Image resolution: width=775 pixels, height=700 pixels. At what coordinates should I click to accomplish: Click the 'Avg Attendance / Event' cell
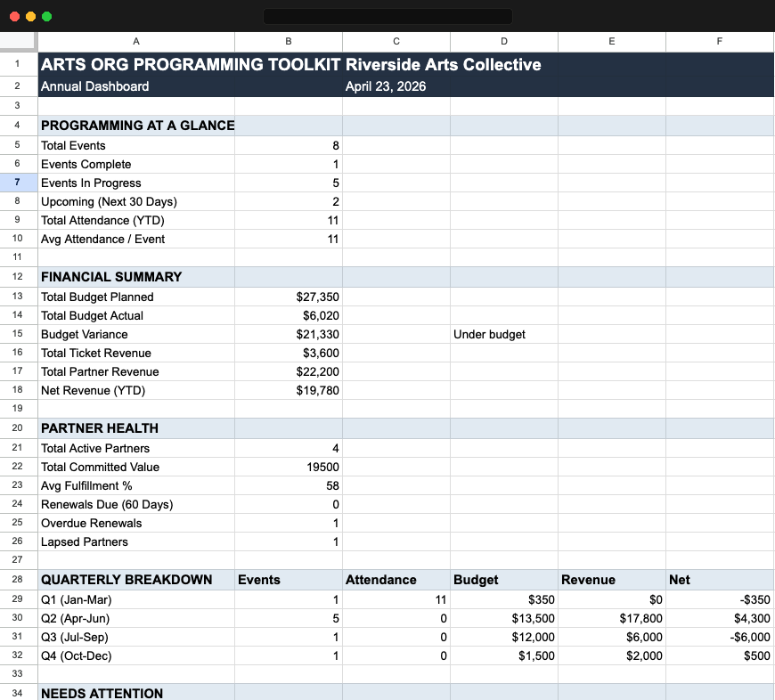pyautogui.click(x=136, y=239)
